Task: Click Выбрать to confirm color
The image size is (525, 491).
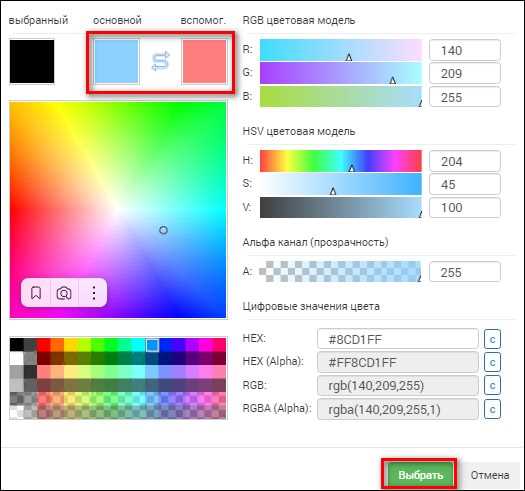Action: pyautogui.click(x=421, y=475)
